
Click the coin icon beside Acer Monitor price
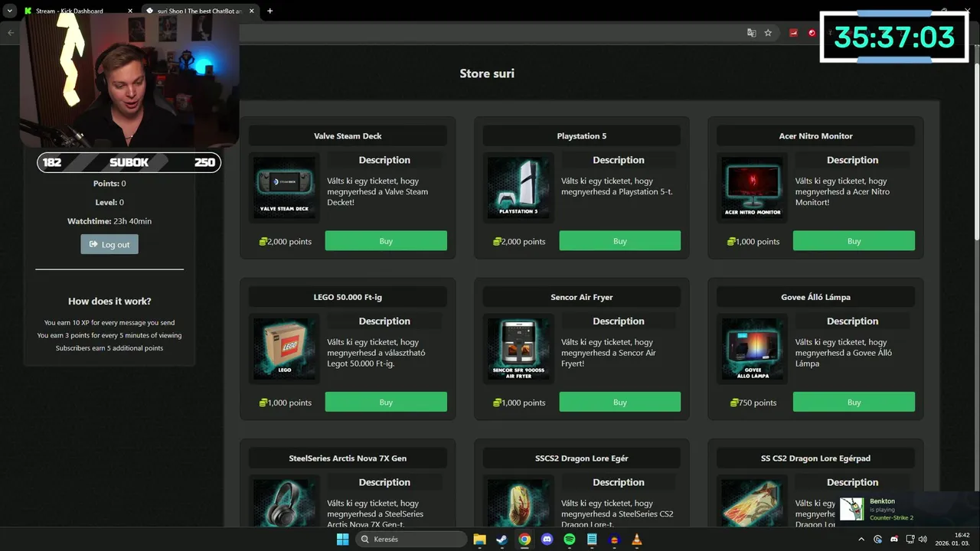point(732,241)
